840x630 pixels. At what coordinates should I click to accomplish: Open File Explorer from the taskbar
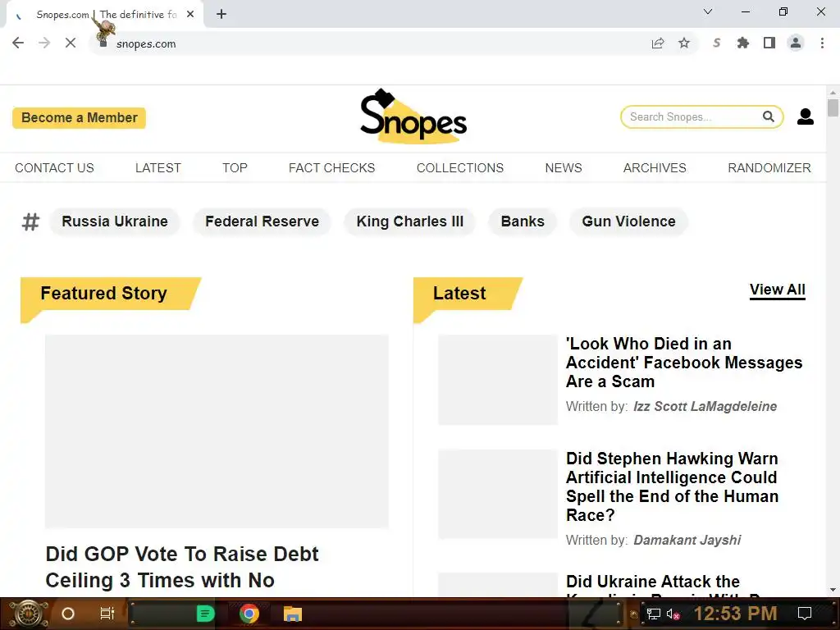293,614
